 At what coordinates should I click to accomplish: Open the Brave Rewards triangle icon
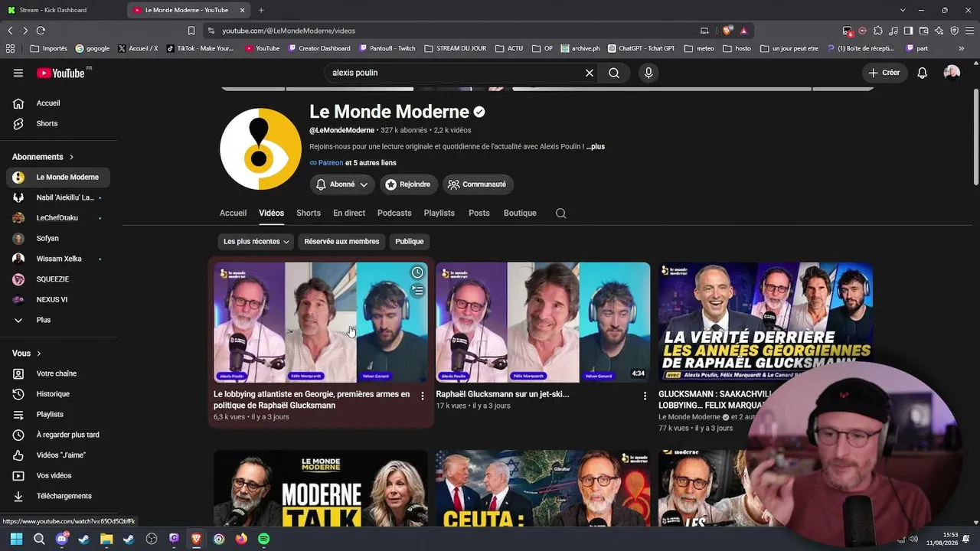click(x=743, y=31)
